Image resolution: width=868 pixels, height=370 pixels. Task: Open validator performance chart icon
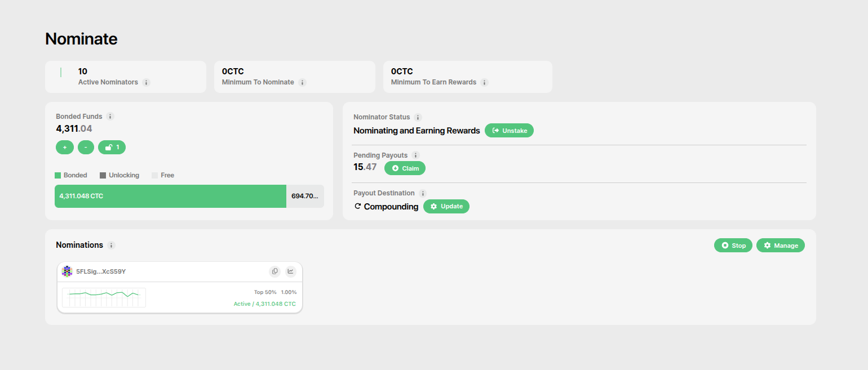pos(290,271)
